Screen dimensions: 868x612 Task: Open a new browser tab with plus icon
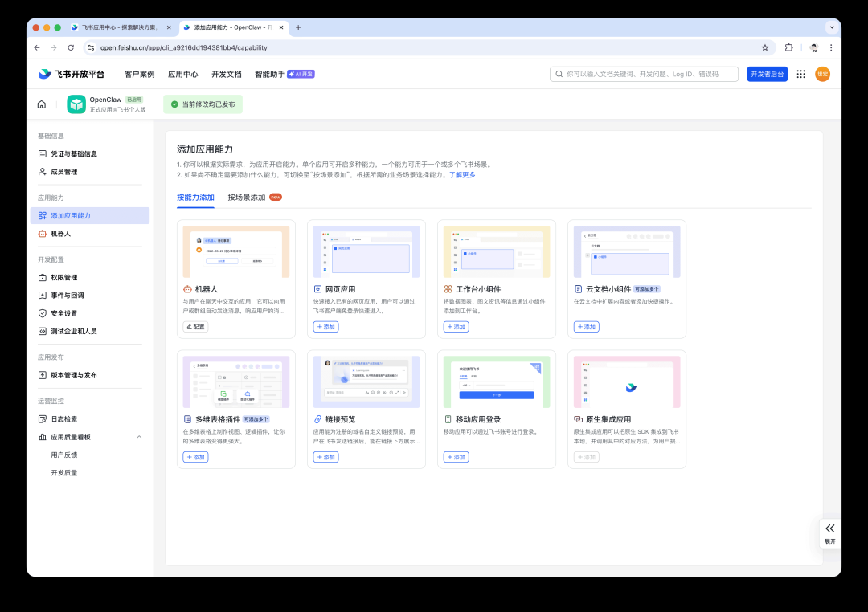pyautogui.click(x=298, y=27)
